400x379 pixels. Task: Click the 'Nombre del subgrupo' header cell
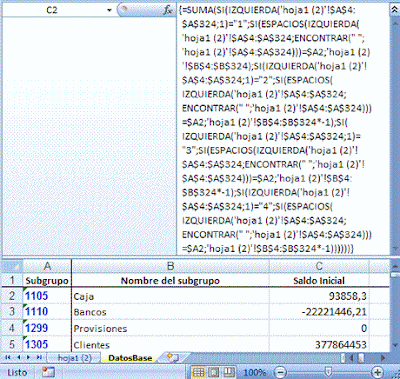170,280
